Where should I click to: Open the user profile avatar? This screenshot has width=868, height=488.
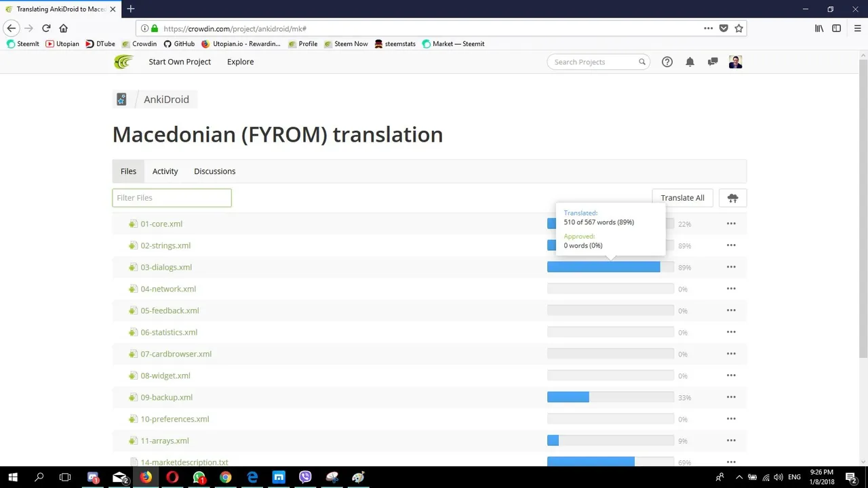click(736, 62)
